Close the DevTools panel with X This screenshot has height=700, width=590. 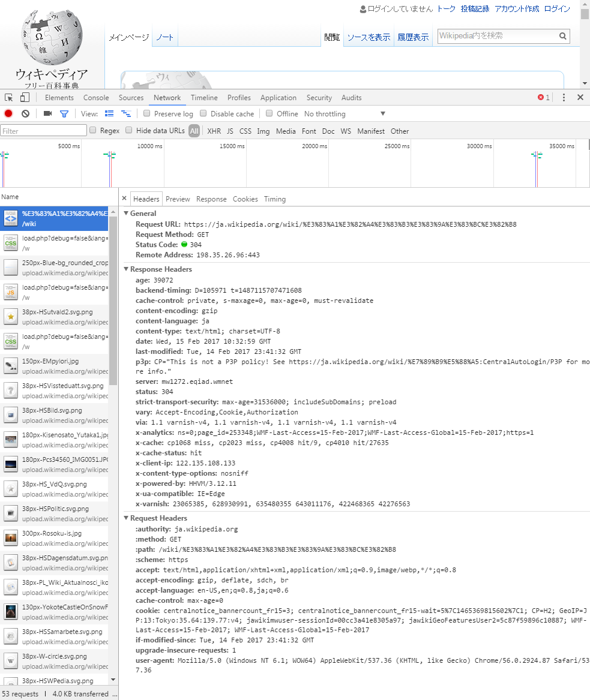580,97
